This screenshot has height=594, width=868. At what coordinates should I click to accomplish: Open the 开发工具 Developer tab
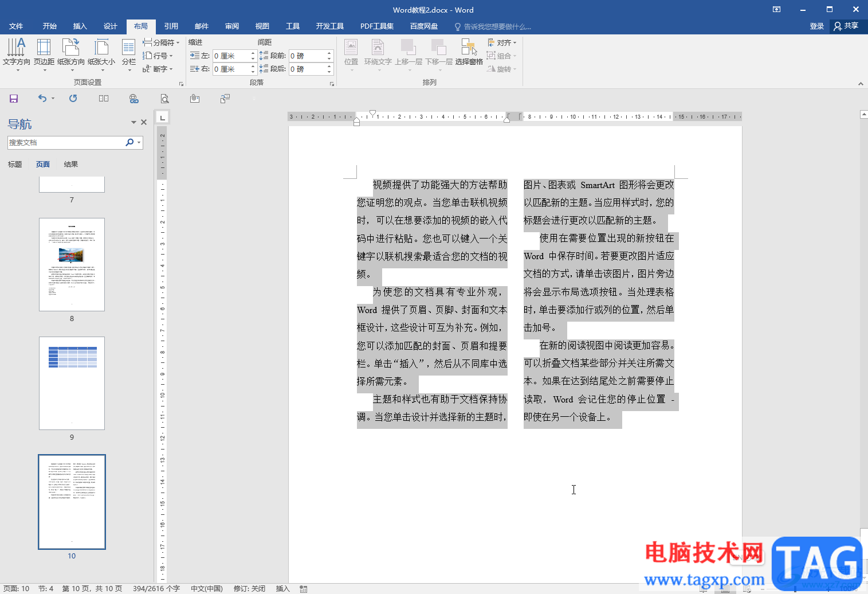click(x=330, y=26)
